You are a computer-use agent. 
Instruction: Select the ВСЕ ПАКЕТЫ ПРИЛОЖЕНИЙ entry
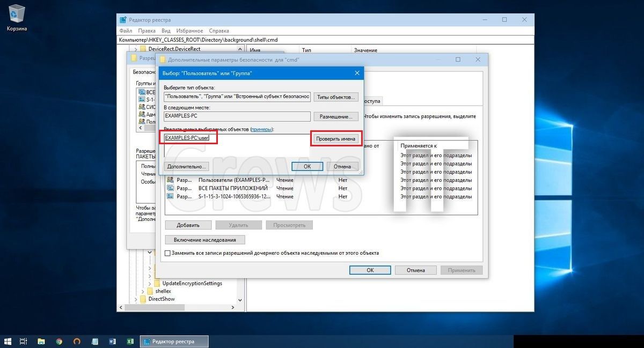tap(233, 188)
